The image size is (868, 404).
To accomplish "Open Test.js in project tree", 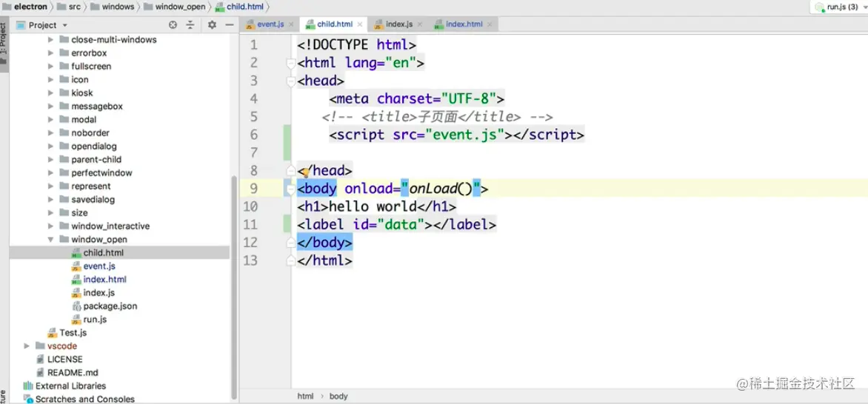I will coord(73,333).
